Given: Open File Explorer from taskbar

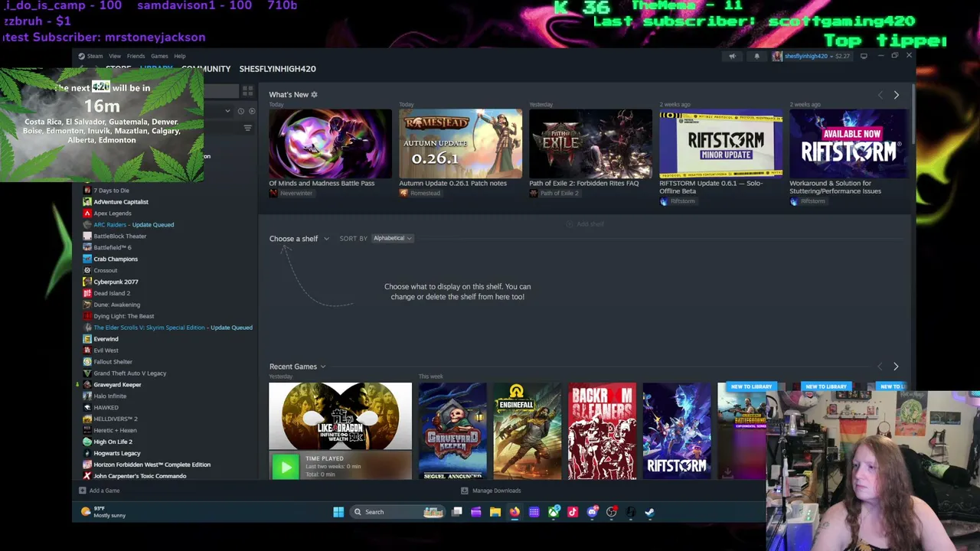Looking at the screenshot, I should (495, 512).
